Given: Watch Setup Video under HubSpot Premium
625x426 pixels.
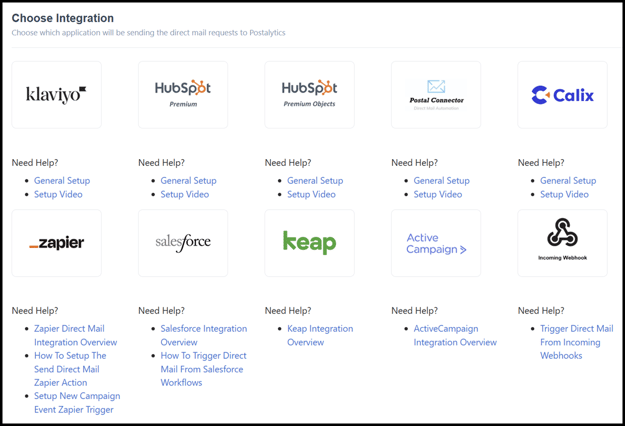Looking at the screenshot, I should click(x=185, y=194).
